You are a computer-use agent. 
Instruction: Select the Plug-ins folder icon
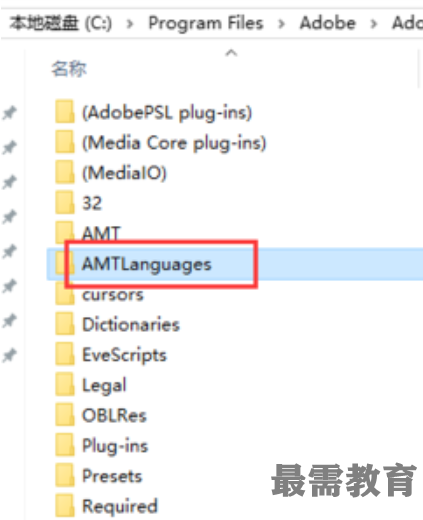click(65, 445)
